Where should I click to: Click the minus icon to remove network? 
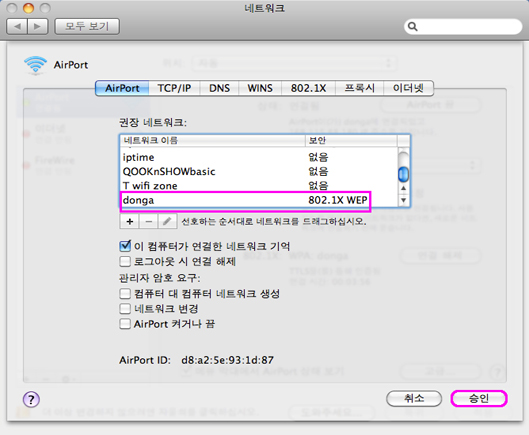point(148,222)
